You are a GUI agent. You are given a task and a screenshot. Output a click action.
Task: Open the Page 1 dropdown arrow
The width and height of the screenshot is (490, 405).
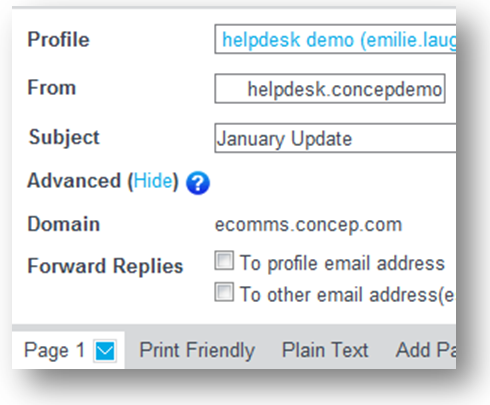(105, 351)
